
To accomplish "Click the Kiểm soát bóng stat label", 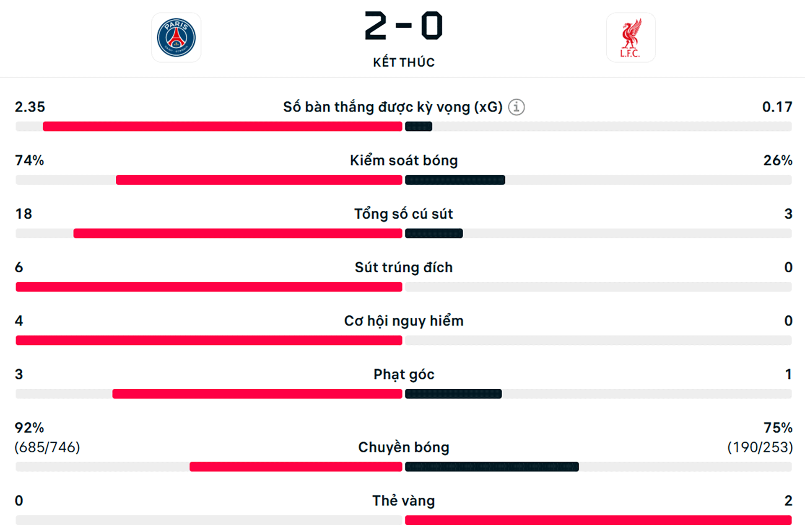I will 404,160.
